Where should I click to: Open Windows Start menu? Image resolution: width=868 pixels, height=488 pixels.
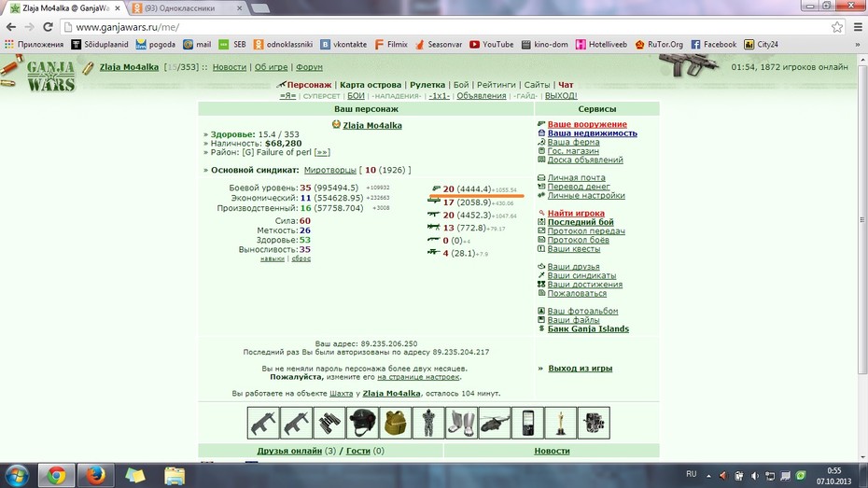(x=17, y=476)
